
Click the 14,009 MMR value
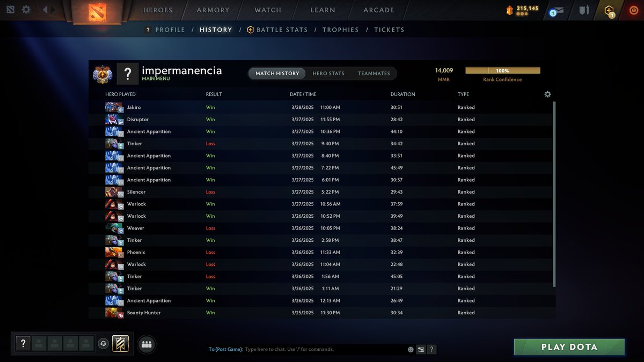click(444, 70)
